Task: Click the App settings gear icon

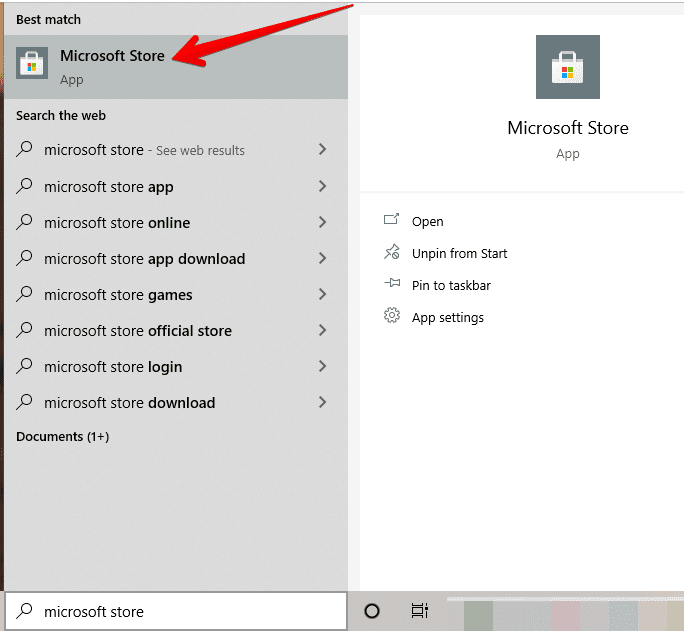Action: [x=392, y=315]
